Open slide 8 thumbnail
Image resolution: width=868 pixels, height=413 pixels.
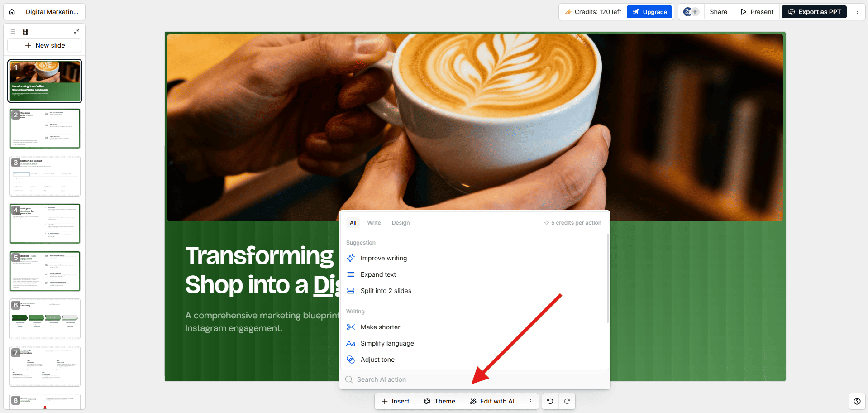click(x=45, y=402)
